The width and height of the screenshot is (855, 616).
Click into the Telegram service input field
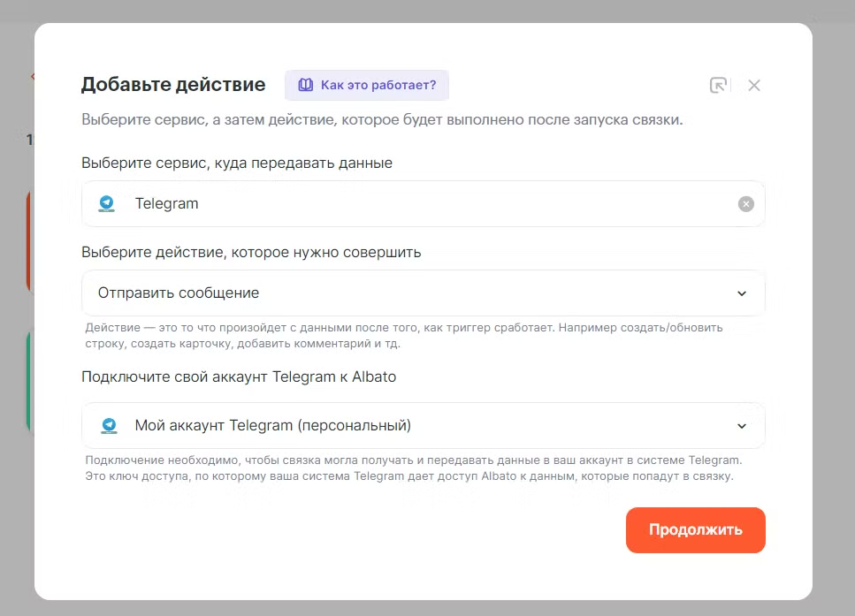424,204
